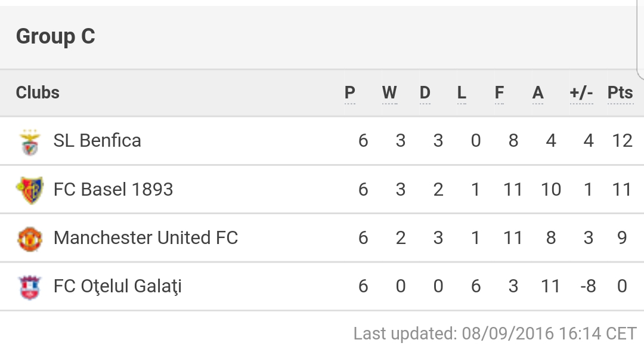The width and height of the screenshot is (644, 352).
Task: Open the SL Benfica club link
Action: tap(97, 140)
